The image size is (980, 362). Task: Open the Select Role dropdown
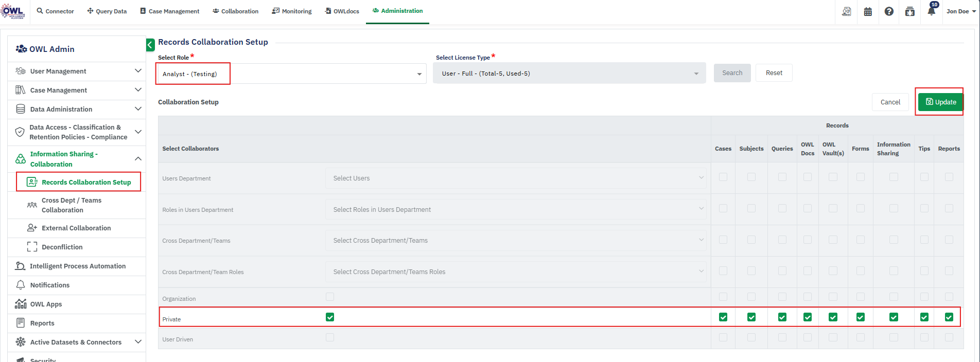point(291,74)
